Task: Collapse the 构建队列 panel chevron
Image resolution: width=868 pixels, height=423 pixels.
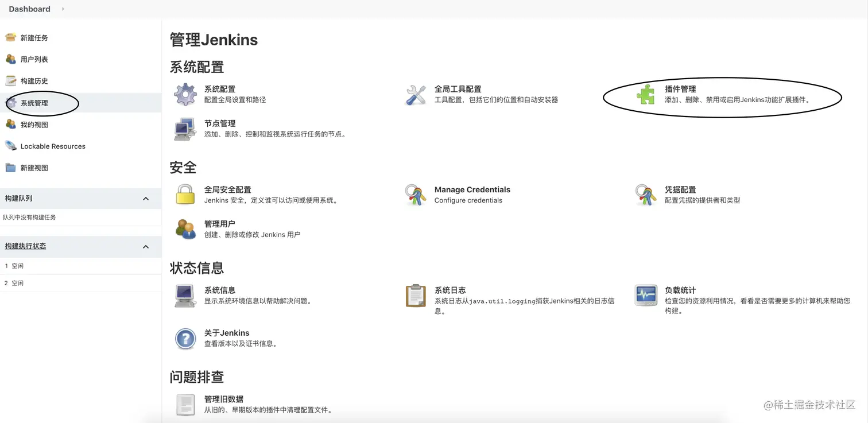Action: tap(146, 199)
